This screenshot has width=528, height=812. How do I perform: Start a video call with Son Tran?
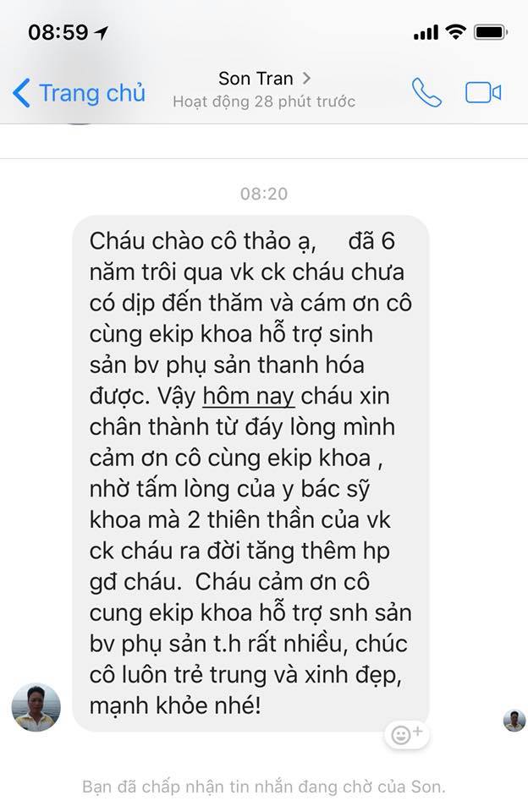point(483,93)
